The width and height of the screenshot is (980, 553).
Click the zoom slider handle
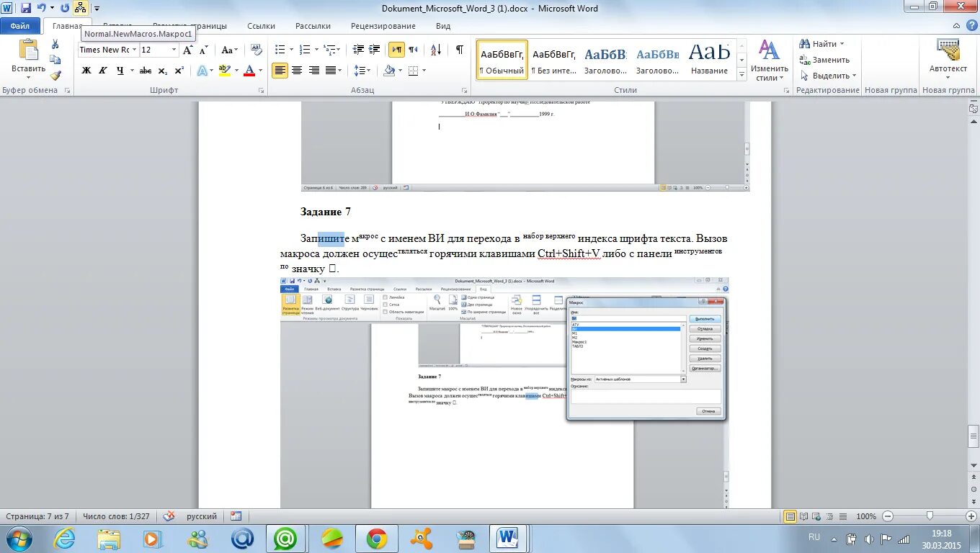[930, 516]
